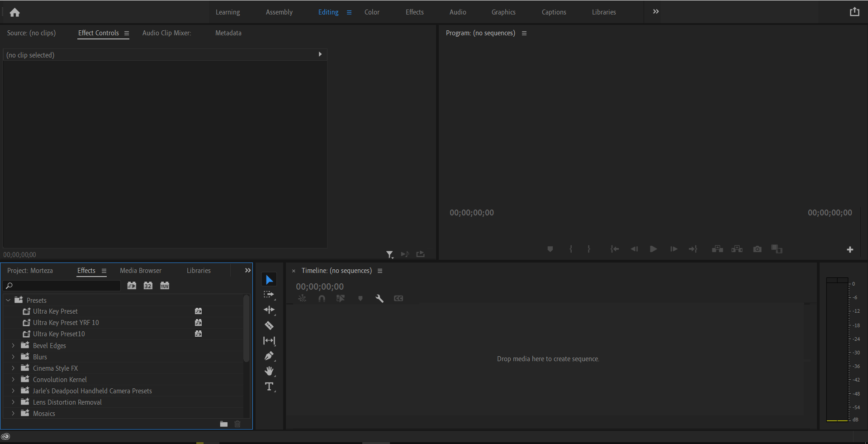Image resolution: width=868 pixels, height=444 pixels.
Task: Toggle insert sequences as nests icon
Action: coord(302,299)
